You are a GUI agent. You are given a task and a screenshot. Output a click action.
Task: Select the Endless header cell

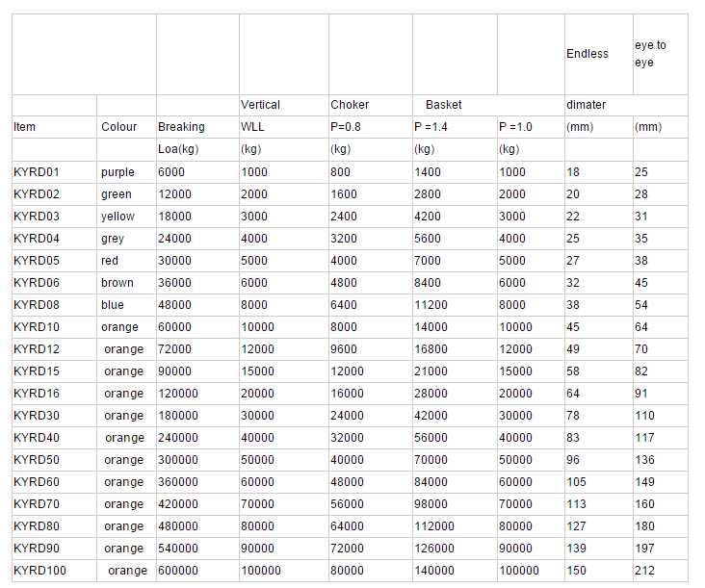point(587,54)
